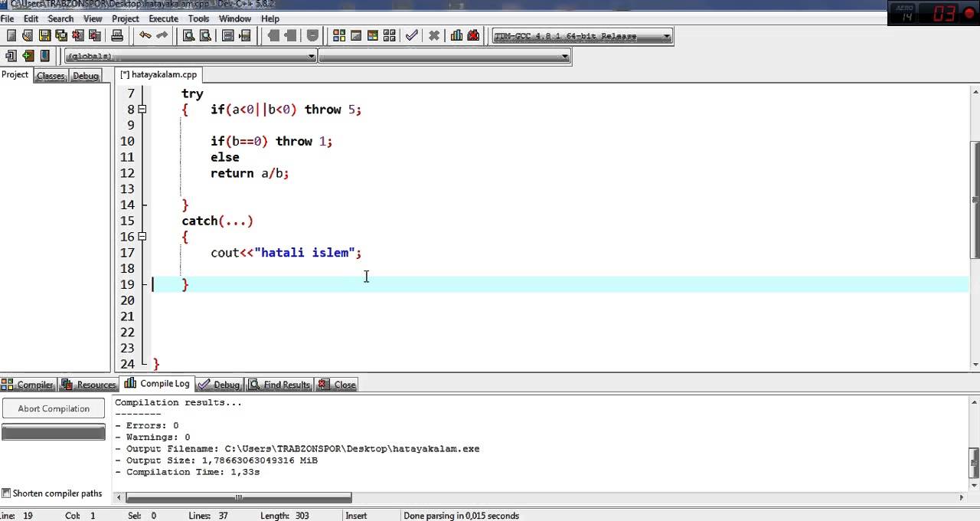Open the empty member function dropdown

[445, 56]
